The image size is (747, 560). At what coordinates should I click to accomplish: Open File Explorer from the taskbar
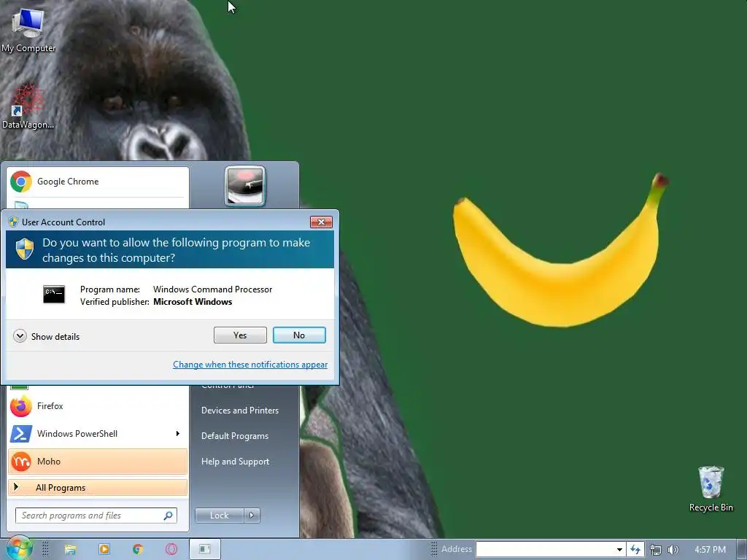71,550
